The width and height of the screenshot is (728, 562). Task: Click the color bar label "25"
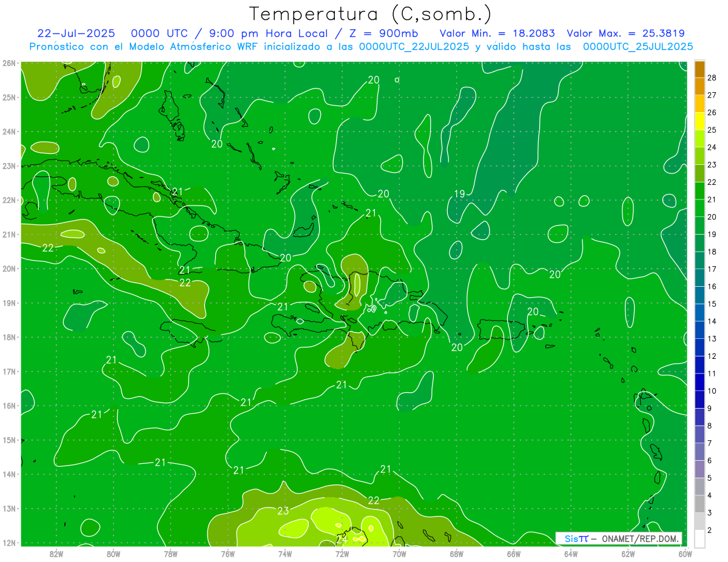coord(712,130)
